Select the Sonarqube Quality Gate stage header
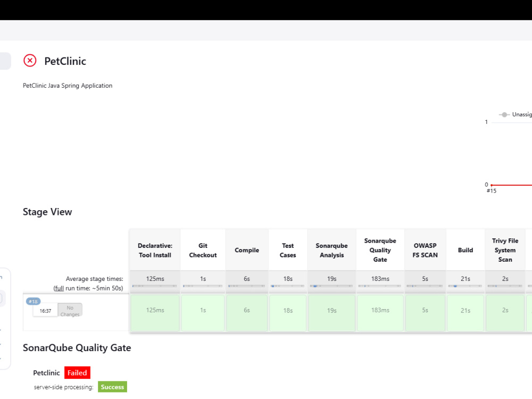The image size is (532, 399). [x=380, y=250]
